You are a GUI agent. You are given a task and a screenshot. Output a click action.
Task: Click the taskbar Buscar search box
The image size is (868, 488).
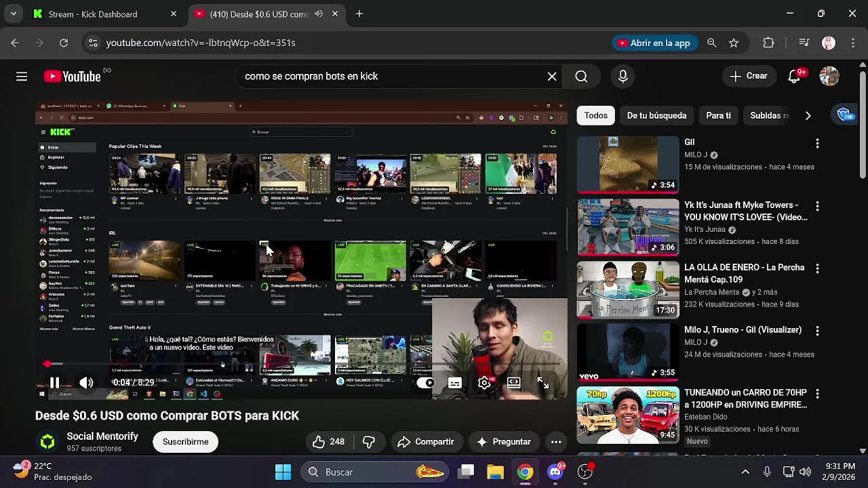tap(375, 472)
